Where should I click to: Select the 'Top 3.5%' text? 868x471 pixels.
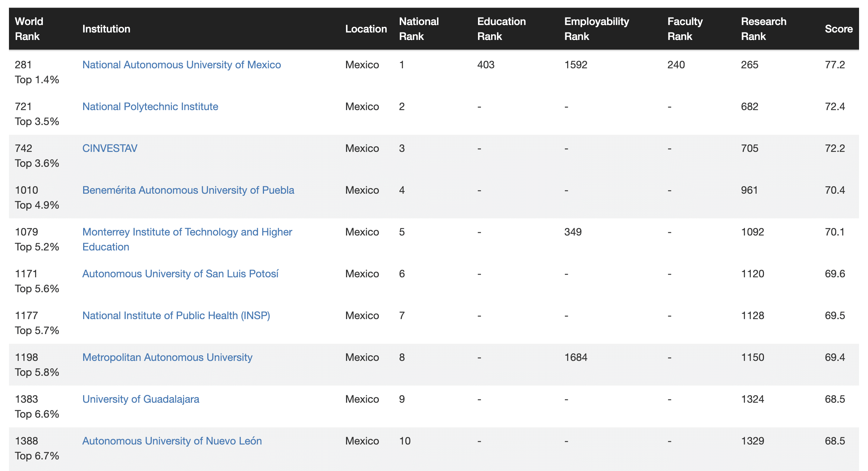coord(37,121)
